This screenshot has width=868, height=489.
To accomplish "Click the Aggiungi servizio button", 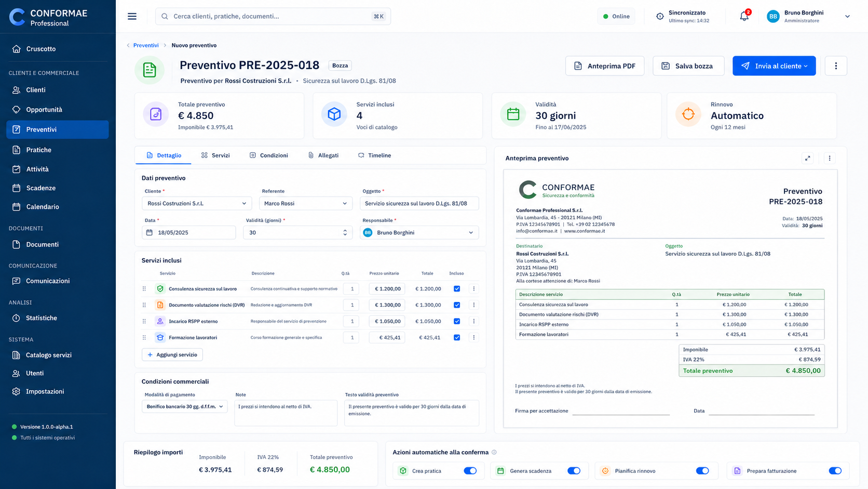I will [x=172, y=355].
